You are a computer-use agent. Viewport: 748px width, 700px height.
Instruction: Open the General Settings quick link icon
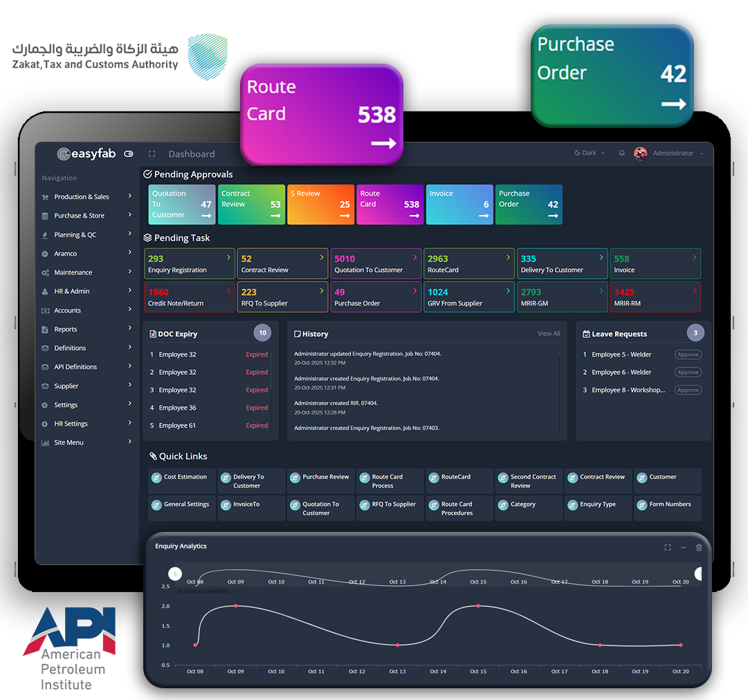(156, 504)
